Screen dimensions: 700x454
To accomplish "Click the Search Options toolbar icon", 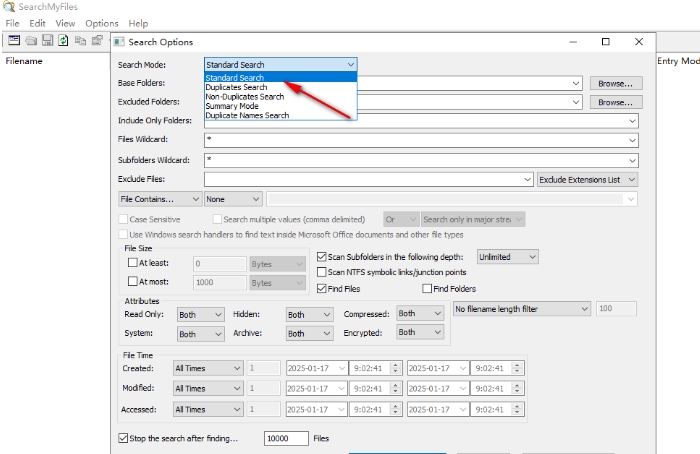I will (x=15, y=40).
